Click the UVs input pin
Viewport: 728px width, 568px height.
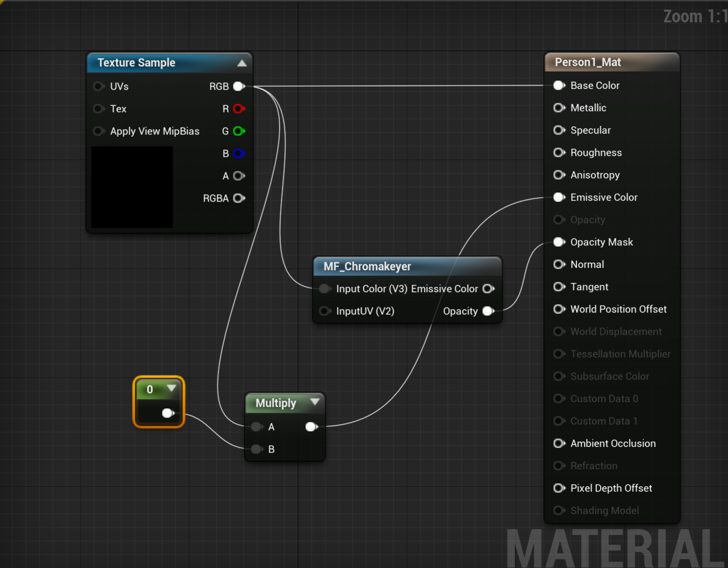click(x=99, y=86)
